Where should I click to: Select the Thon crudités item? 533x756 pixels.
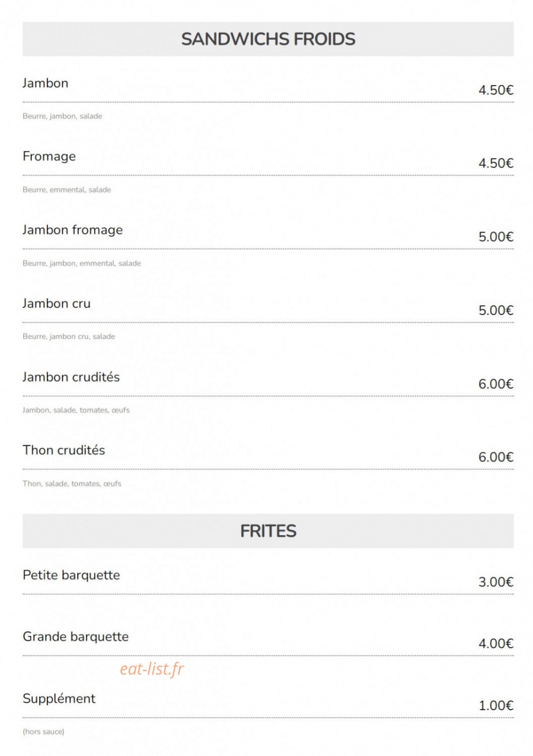click(x=64, y=450)
